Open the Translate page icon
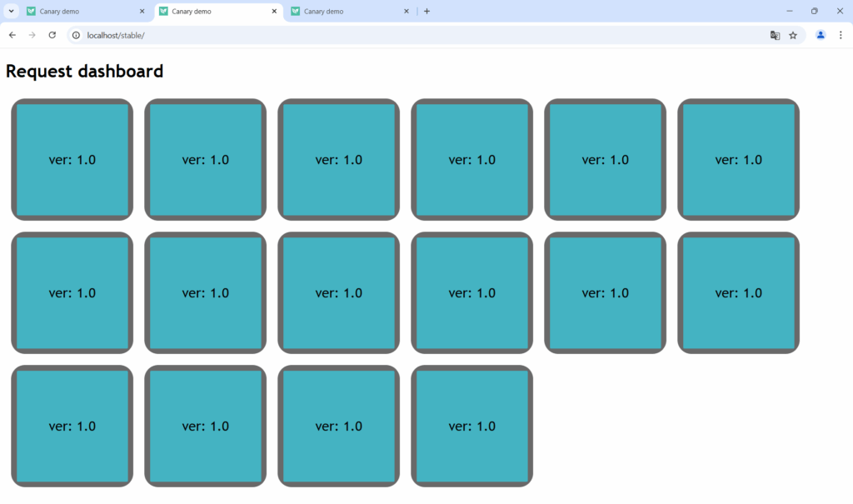 tap(775, 35)
